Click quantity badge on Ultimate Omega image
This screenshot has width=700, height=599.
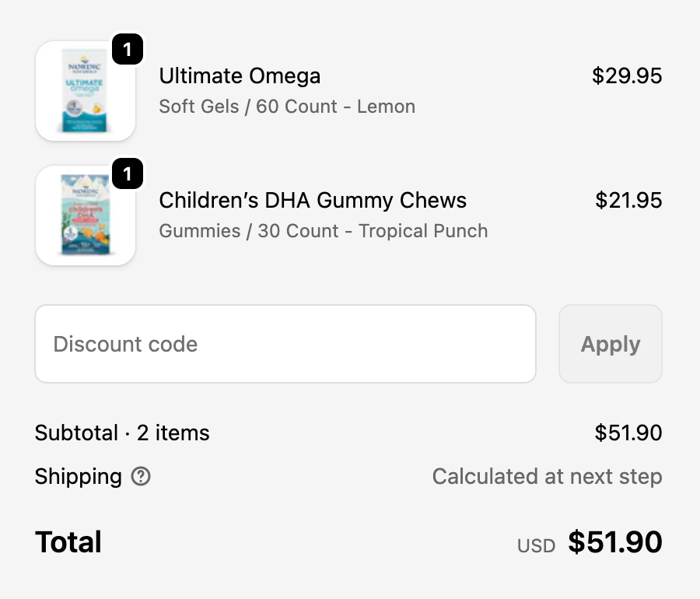click(x=128, y=51)
